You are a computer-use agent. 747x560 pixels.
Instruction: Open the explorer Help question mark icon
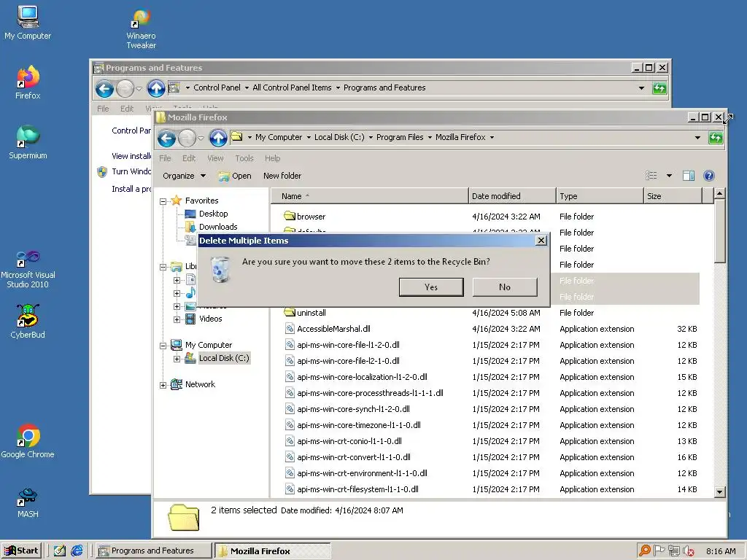(x=709, y=176)
